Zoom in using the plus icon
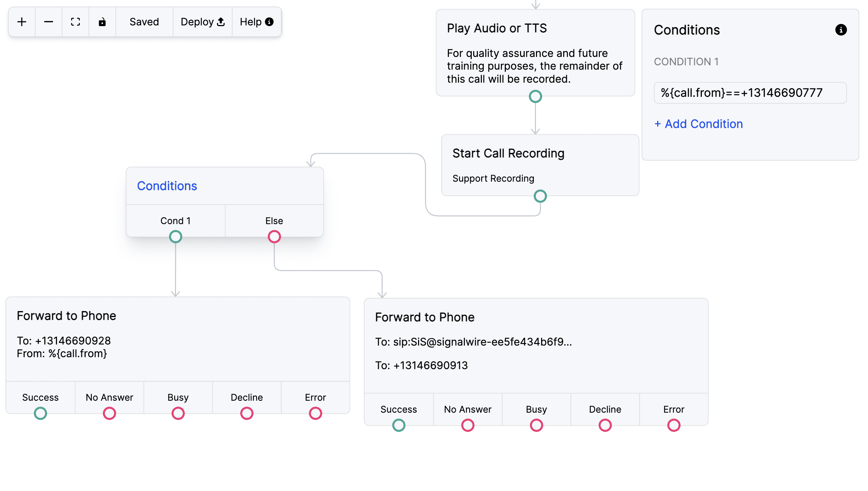 [x=22, y=22]
